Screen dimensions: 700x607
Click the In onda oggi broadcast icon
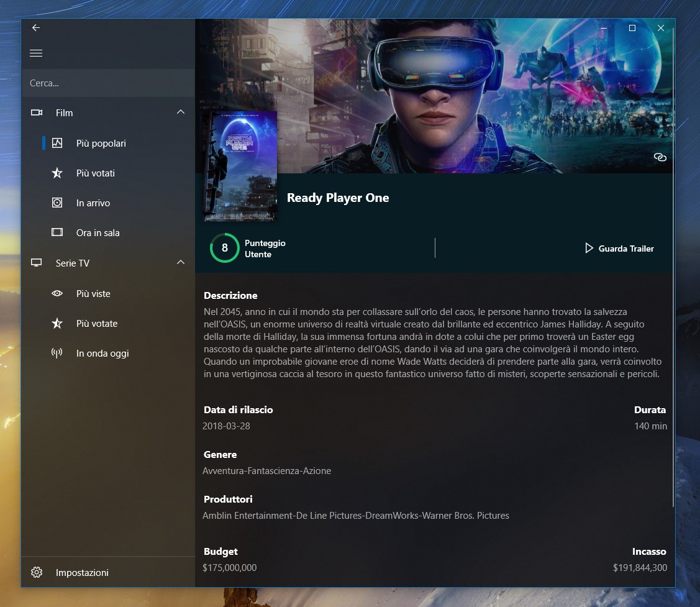[57, 354]
